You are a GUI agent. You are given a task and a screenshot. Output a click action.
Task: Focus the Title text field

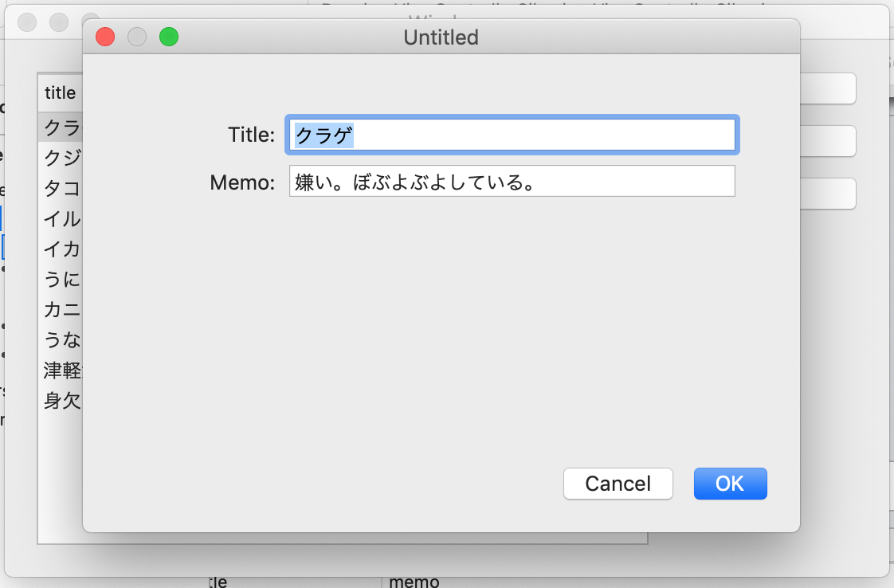click(x=511, y=135)
